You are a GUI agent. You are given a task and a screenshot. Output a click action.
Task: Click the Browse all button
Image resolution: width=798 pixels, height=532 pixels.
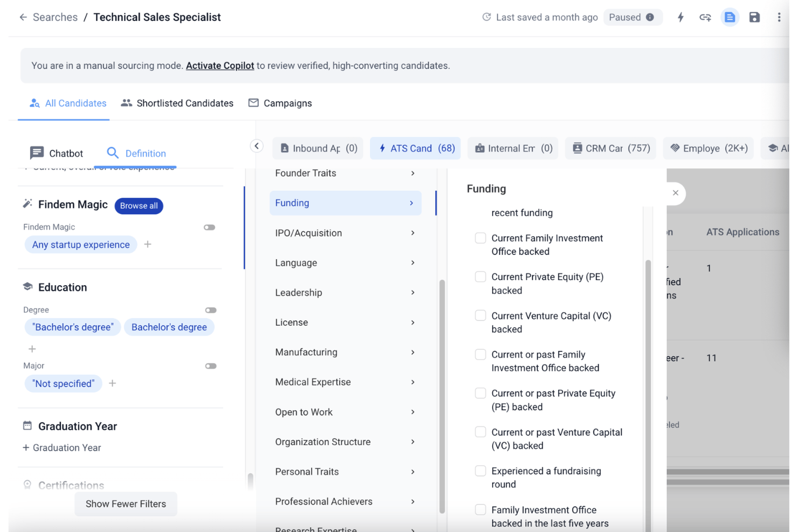(139, 206)
